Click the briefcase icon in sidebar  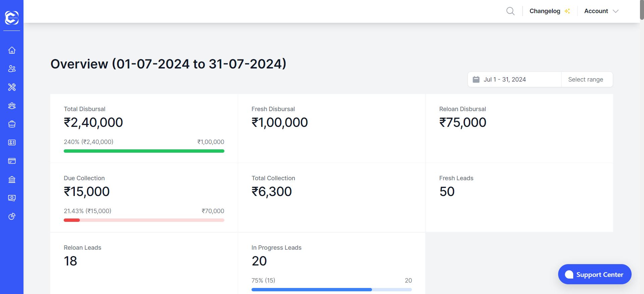[x=12, y=124]
